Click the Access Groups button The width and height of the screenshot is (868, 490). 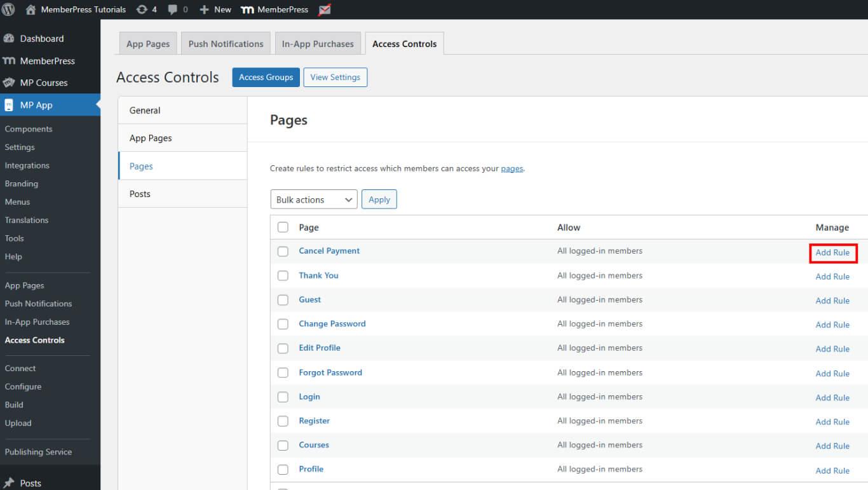click(266, 78)
